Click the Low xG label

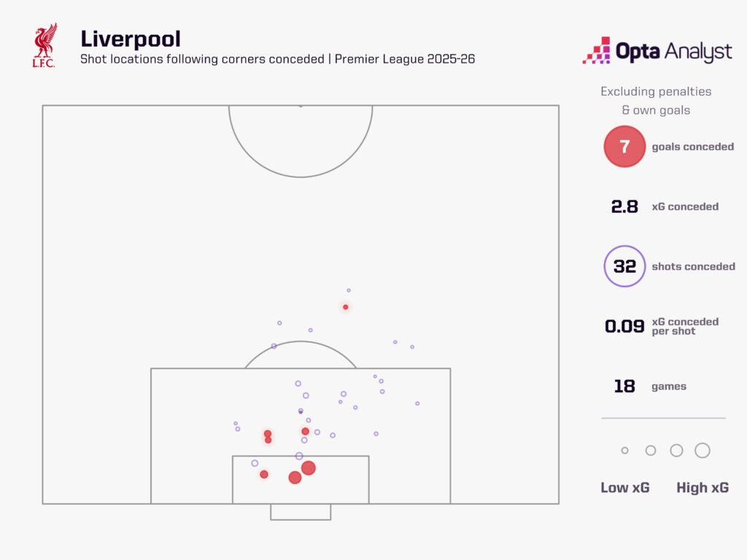click(624, 488)
